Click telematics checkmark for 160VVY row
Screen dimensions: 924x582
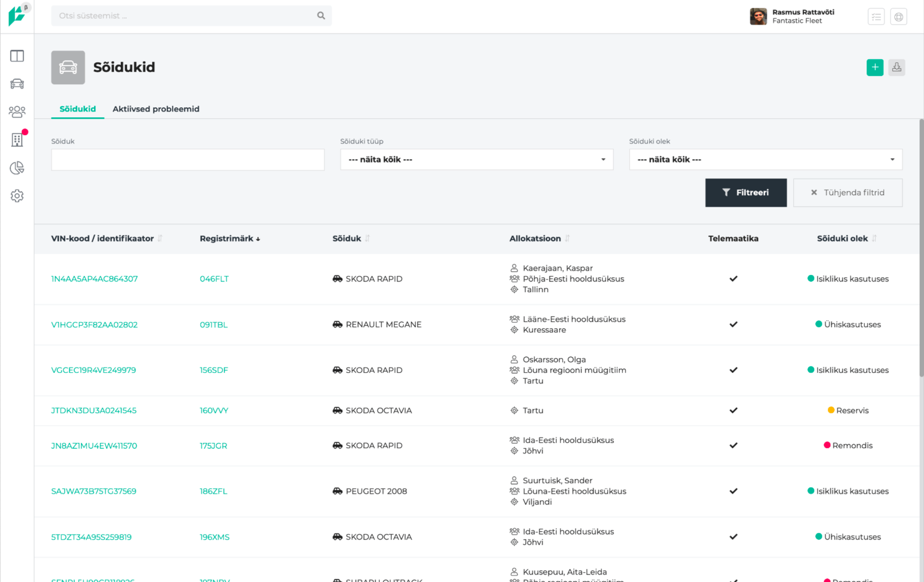[733, 410]
